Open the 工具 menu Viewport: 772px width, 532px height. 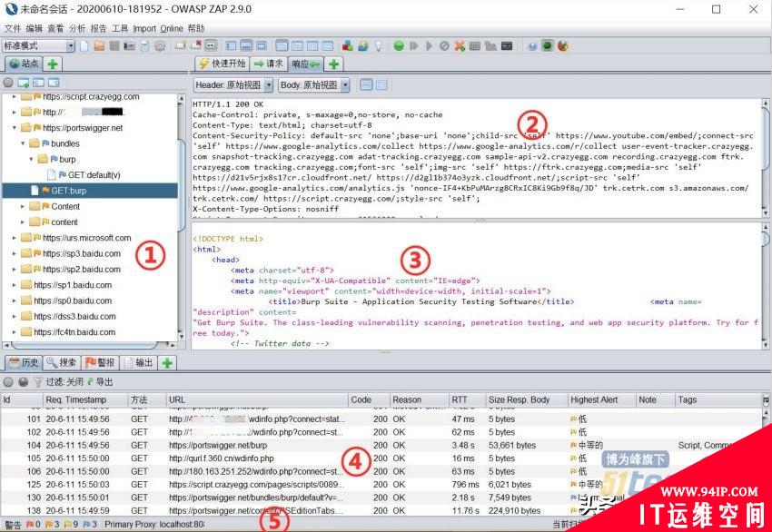[x=120, y=28]
